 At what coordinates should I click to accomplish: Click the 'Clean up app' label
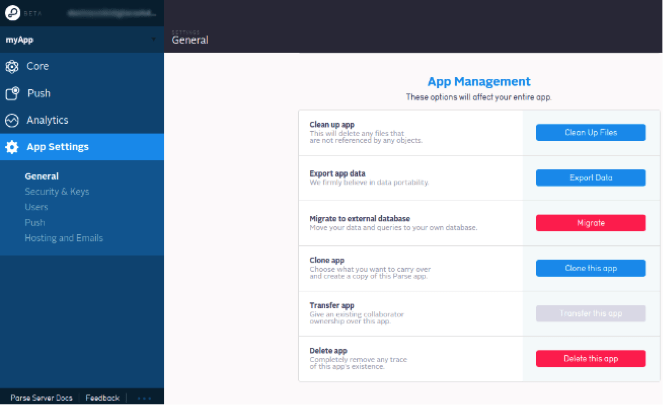[332, 125]
